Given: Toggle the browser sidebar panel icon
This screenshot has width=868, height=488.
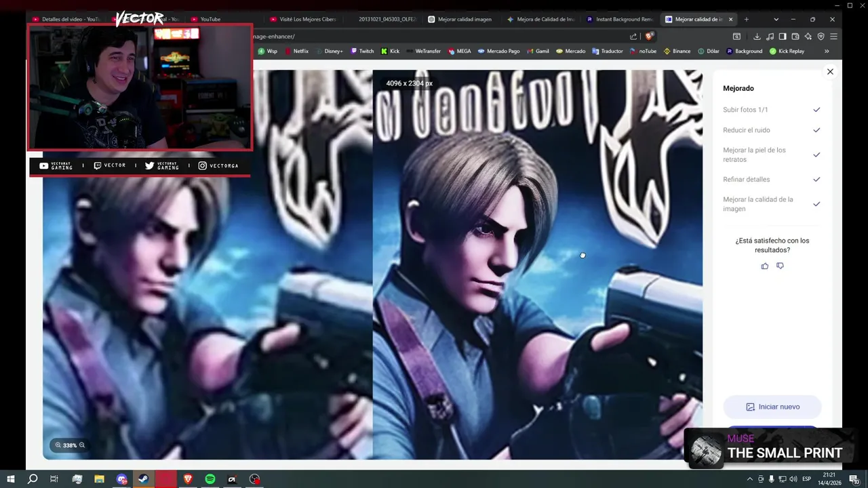Looking at the screenshot, I should (x=783, y=37).
